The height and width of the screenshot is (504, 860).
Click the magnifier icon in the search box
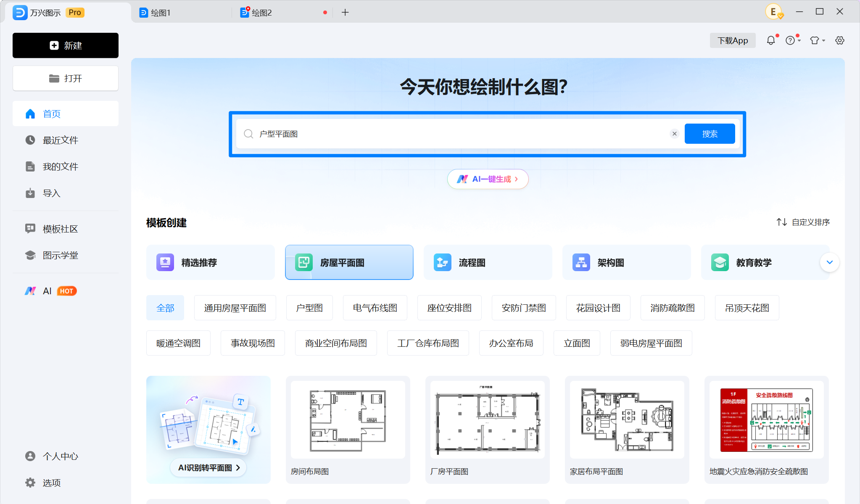point(248,134)
